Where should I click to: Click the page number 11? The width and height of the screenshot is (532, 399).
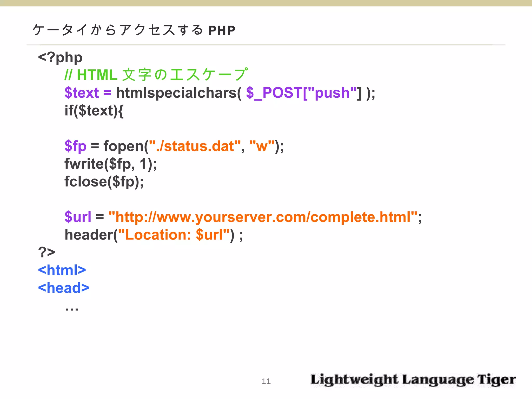pyautogui.click(x=266, y=381)
